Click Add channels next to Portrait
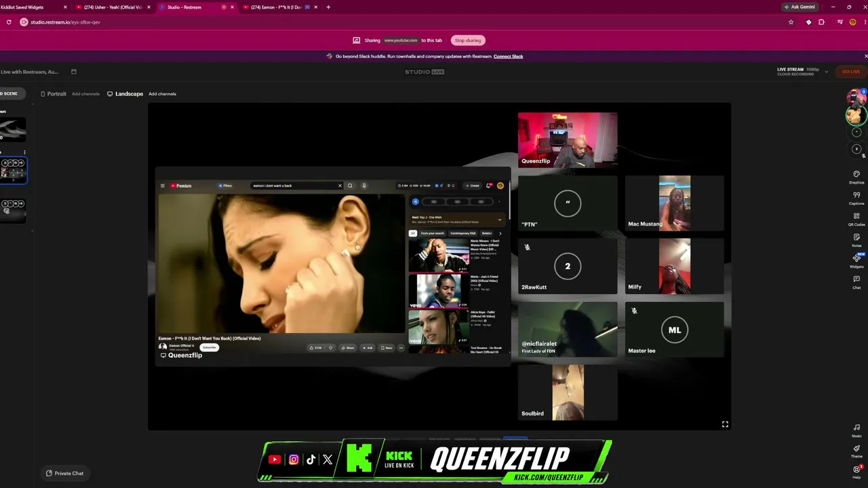 click(85, 94)
